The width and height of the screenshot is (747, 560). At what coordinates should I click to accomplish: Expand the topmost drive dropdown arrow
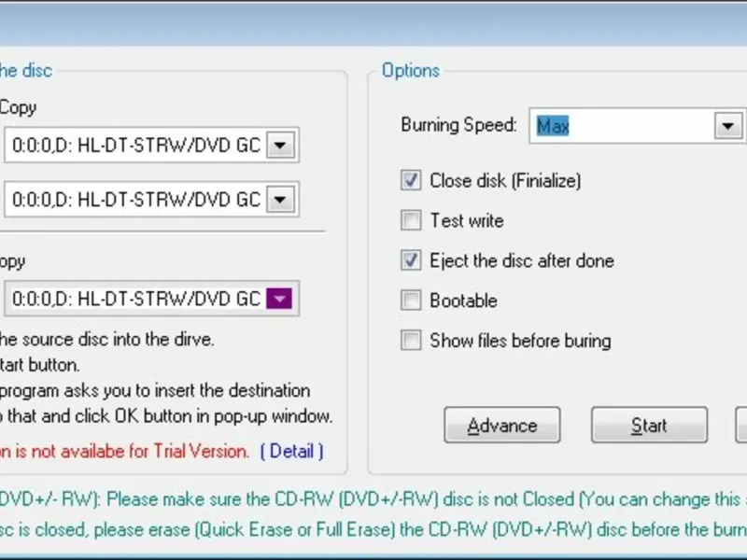[281, 146]
